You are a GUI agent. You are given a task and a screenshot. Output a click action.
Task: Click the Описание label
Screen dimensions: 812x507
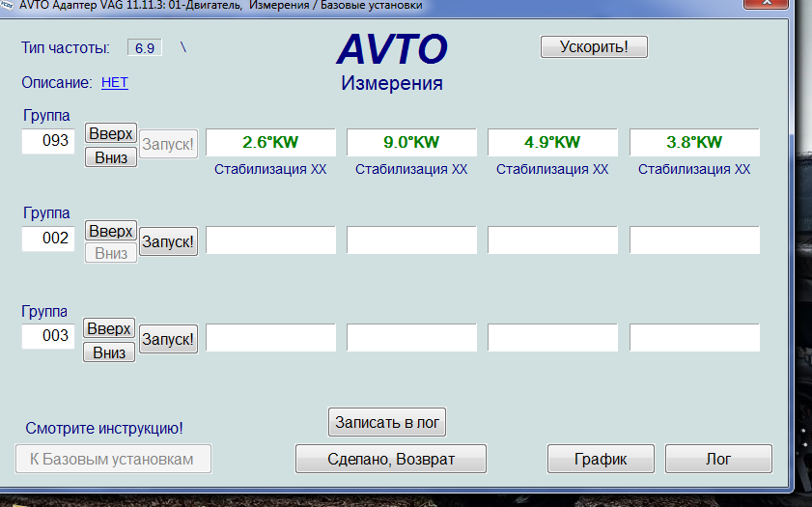(x=57, y=83)
